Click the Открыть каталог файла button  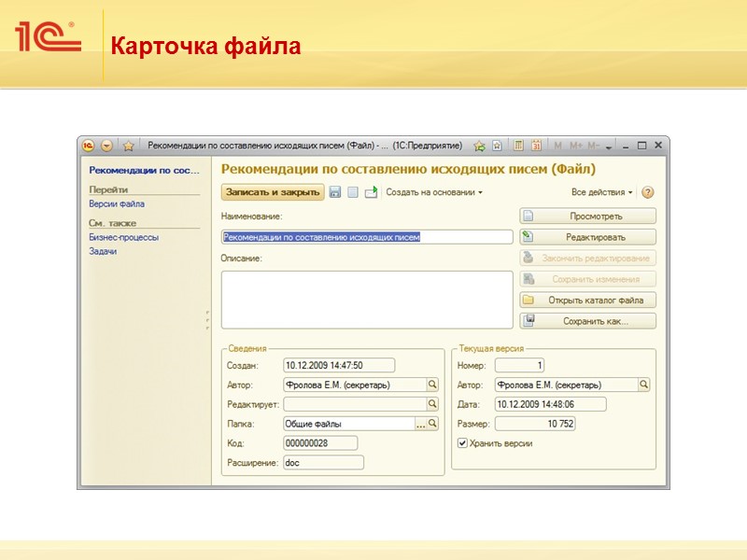click(x=588, y=300)
